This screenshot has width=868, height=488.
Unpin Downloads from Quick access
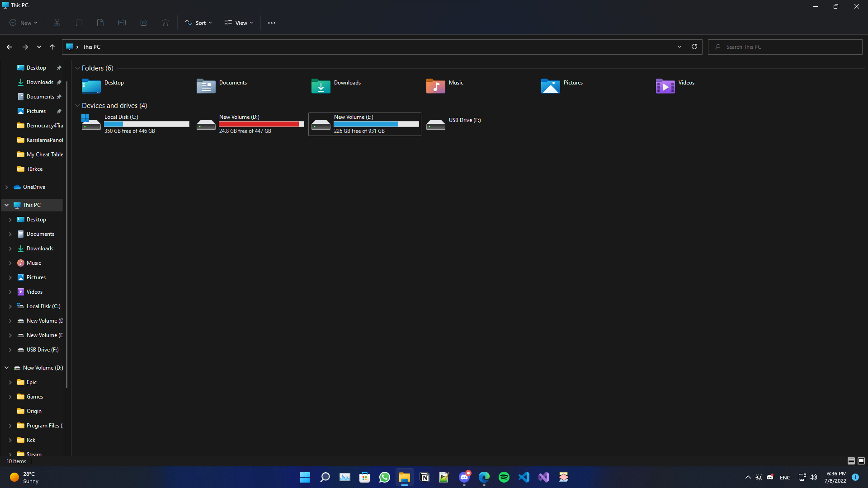pos(59,82)
